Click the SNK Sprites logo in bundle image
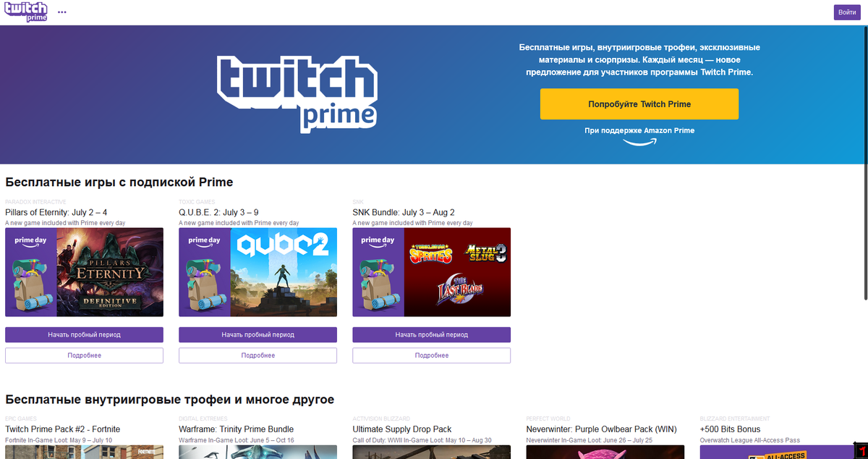The width and height of the screenshot is (868, 459). coord(431,254)
